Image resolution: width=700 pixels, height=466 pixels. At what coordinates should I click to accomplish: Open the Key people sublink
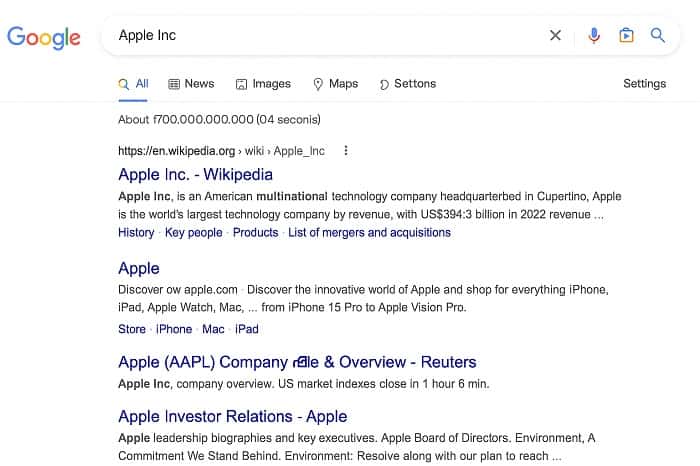click(x=194, y=233)
